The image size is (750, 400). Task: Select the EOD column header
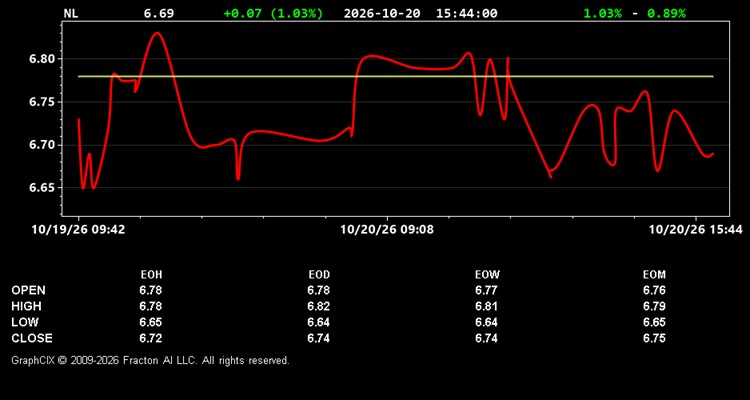[319, 275]
